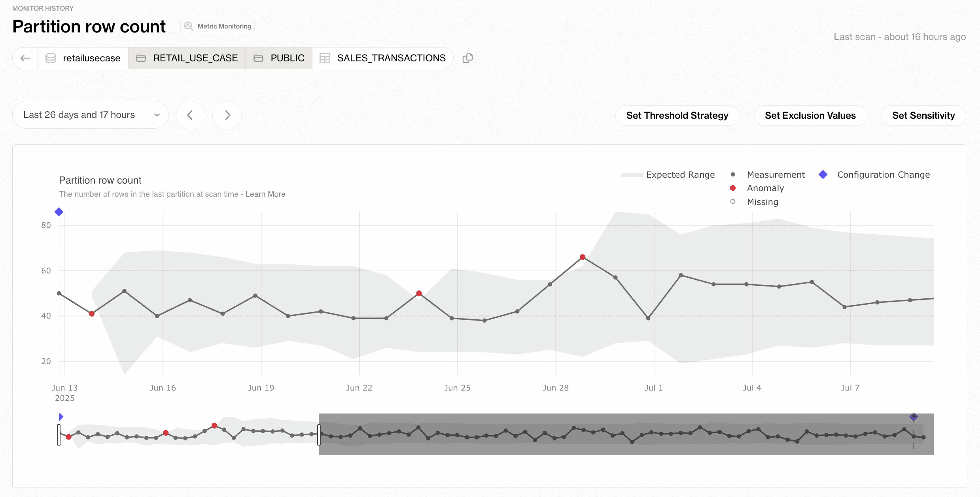Click the inner range slider handle

coord(319,434)
